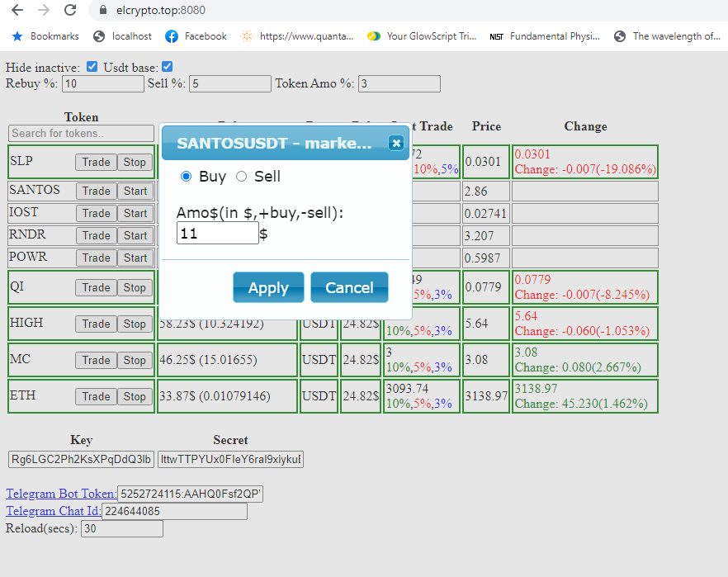The height and width of the screenshot is (577, 728).
Task: Click the MC balance 46.25$ (15.01655)
Action: [x=208, y=360]
